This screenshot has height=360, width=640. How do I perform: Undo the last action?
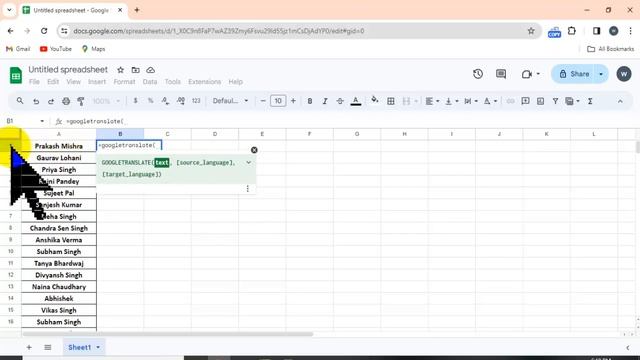(36, 101)
